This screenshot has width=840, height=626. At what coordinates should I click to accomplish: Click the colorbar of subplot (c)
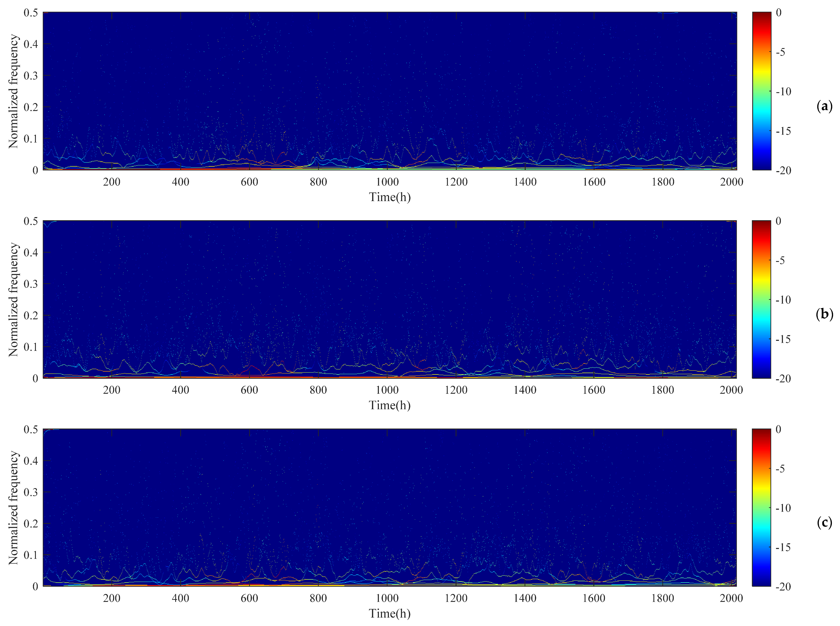click(762, 507)
